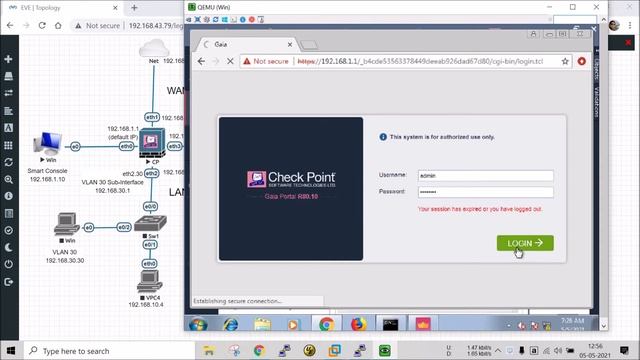Open a new tab beside Gaia tab
The height and width of the screenshot is (360, 640).
pyautogui.click(x=309, y=44)
